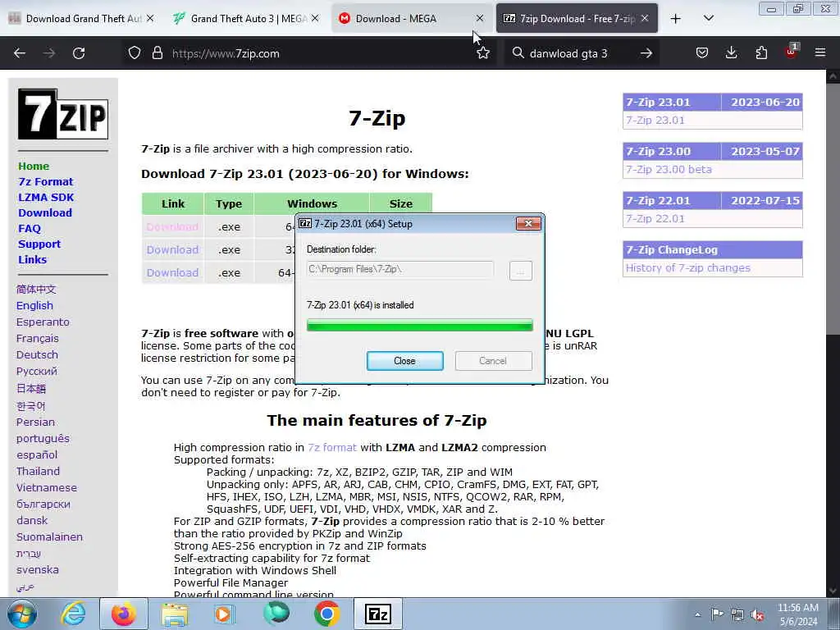840x630 pixels.
Task: Open the 7-Zip 23.00 beta link
Action: click(x=669, y=169)
